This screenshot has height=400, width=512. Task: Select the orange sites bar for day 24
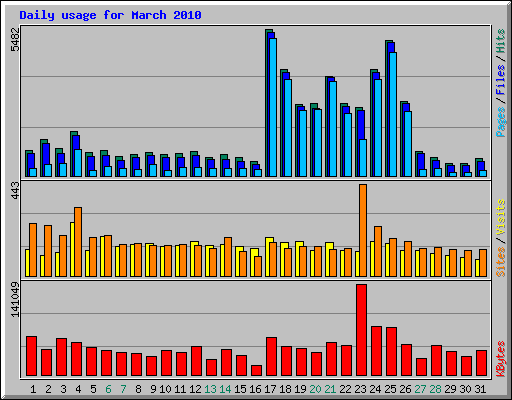pyautogui.click(x=378, y=251)
